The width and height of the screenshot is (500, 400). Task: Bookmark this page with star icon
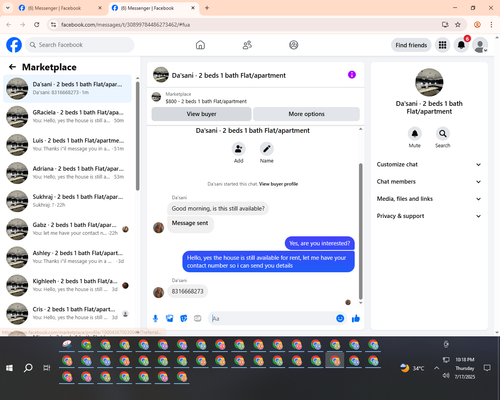tap(458, 25)
